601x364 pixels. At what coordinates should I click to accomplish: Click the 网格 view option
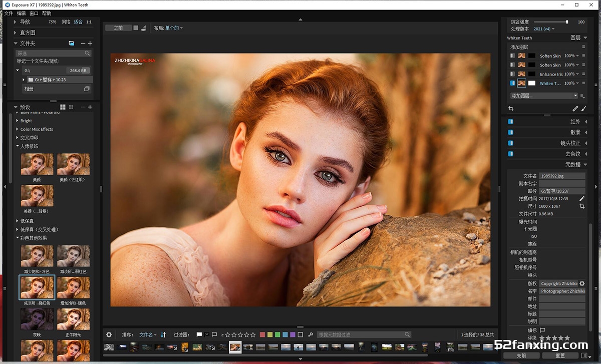(x=66, y=22)
